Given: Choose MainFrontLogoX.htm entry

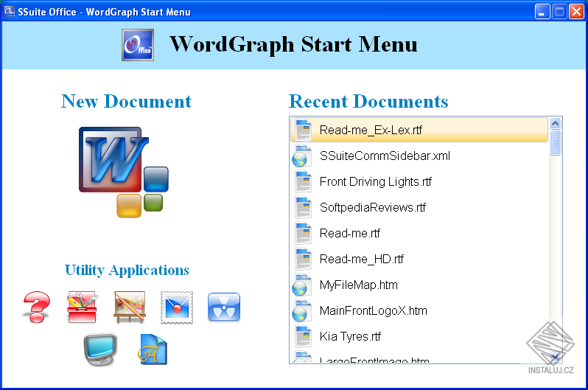Looking at the screenshot, I should coord(419,311).
